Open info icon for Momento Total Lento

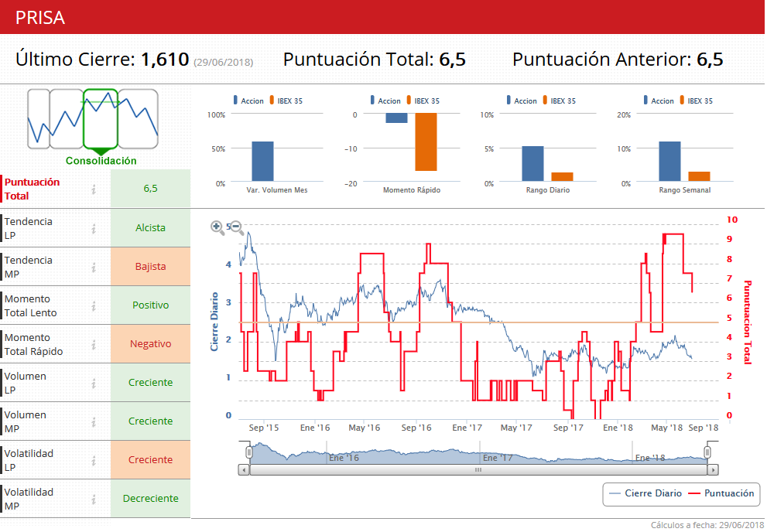pos(94,305)
